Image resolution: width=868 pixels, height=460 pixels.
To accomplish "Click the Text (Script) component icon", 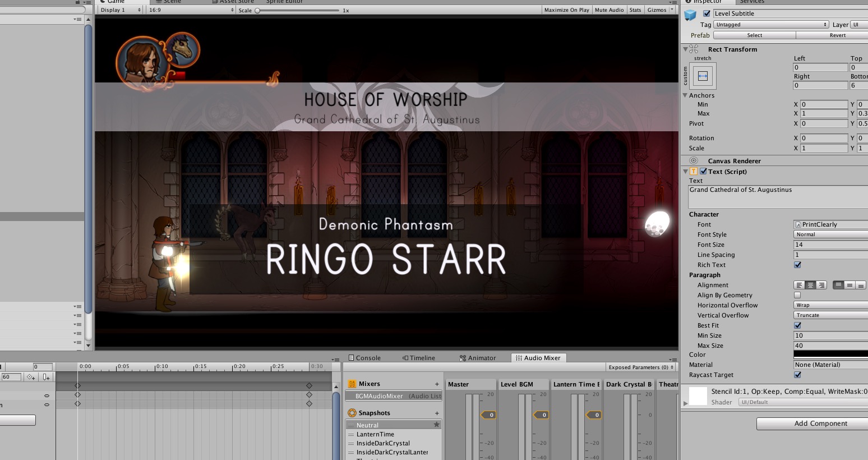I will 694,172.
